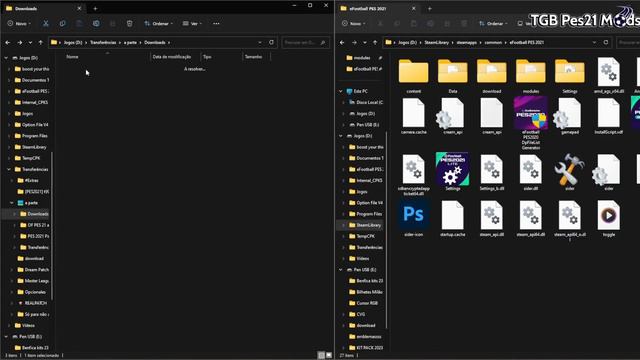Add a new tab in Downloads window
This screenshot has height=360, width=640.
click(x=95, y=8)
